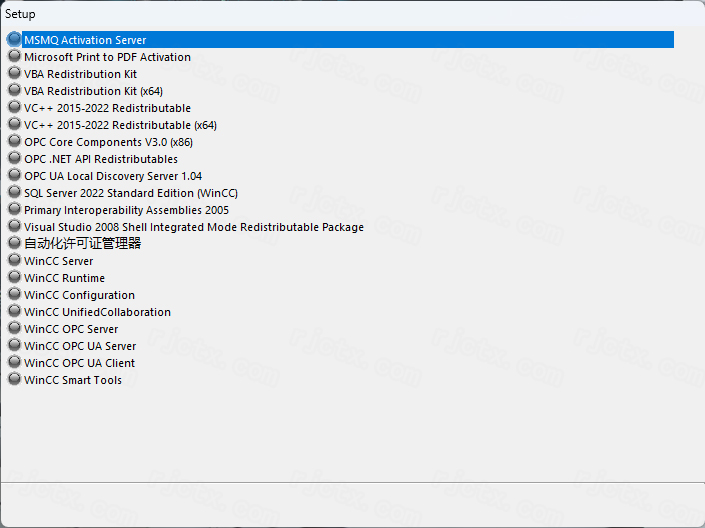Click the Setup window title
Viewport: 705px width, 528px height.
(x=20, y=14)
